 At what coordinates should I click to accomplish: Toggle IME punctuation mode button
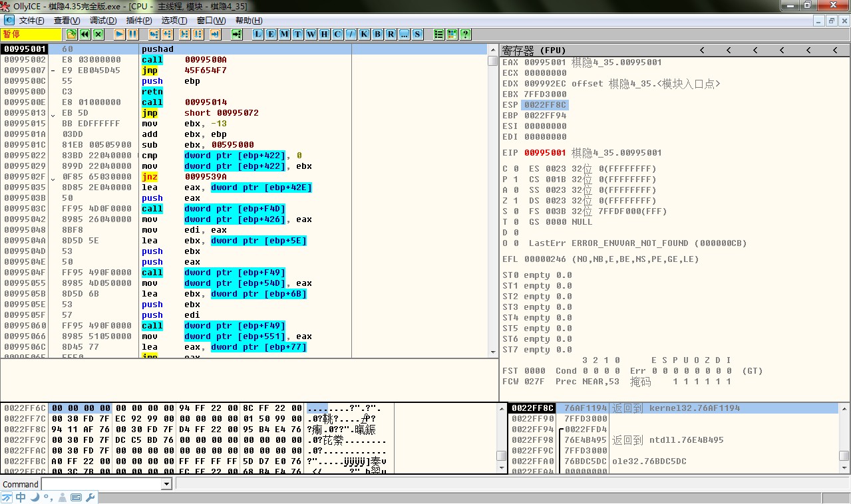(x=48, y=497)
